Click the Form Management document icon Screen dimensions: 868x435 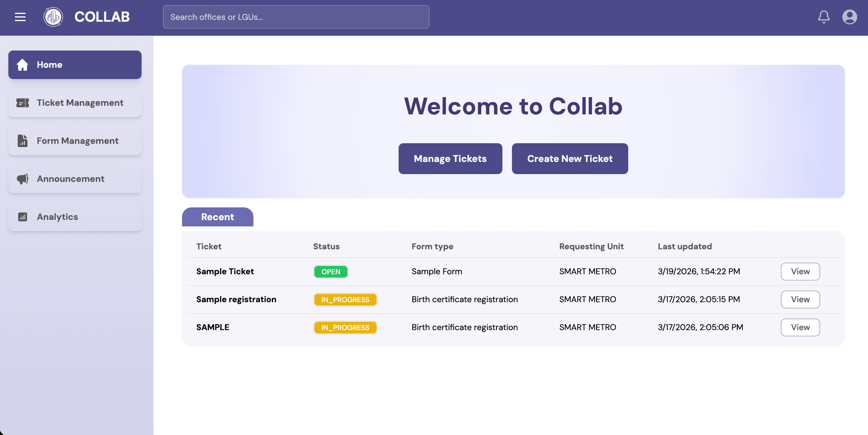click(x=23, y=141)
